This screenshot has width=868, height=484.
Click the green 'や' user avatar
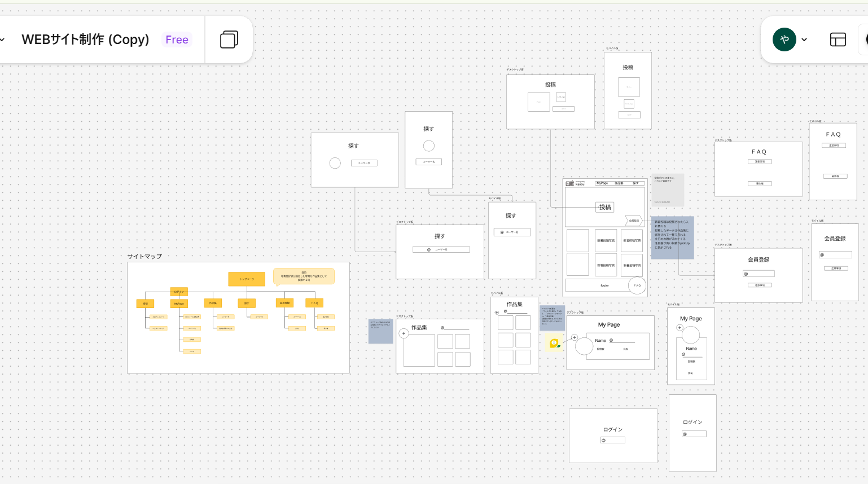tap(784, 39)
